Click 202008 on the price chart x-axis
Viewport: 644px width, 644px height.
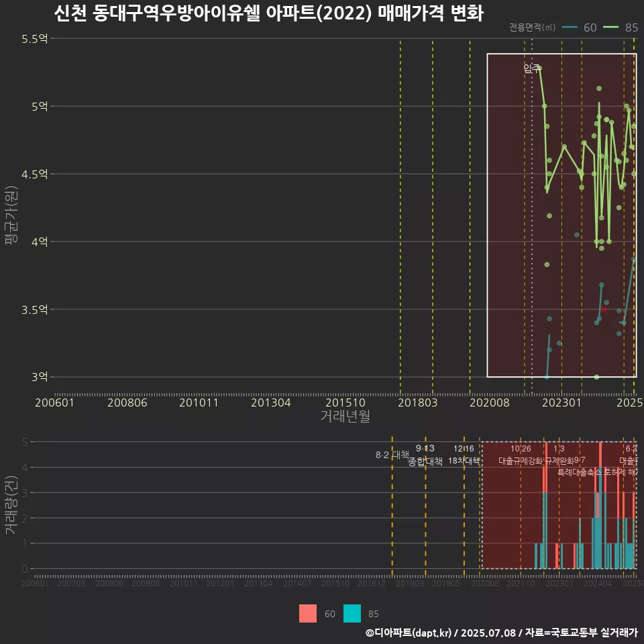pyautogui.click(x=490, y=402)
